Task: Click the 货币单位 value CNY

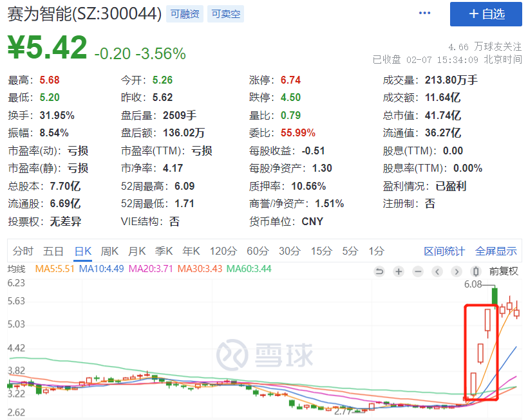Action: pos(312,221)
